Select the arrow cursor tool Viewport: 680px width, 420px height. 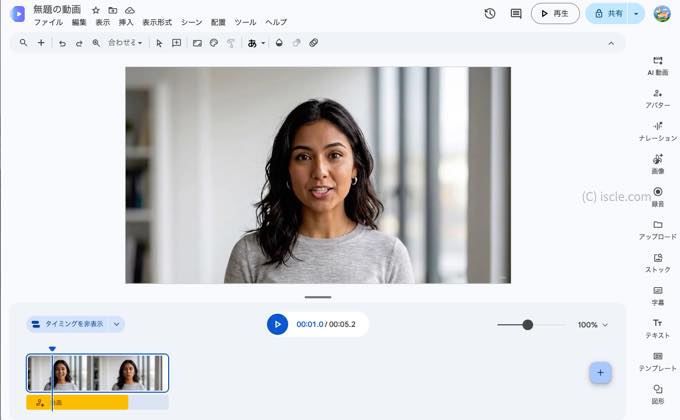pos(159,43)
